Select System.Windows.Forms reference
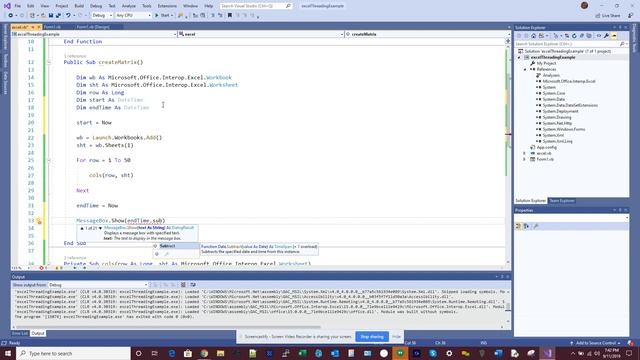Screen dimensions: 640x360 tap(563, 129)
